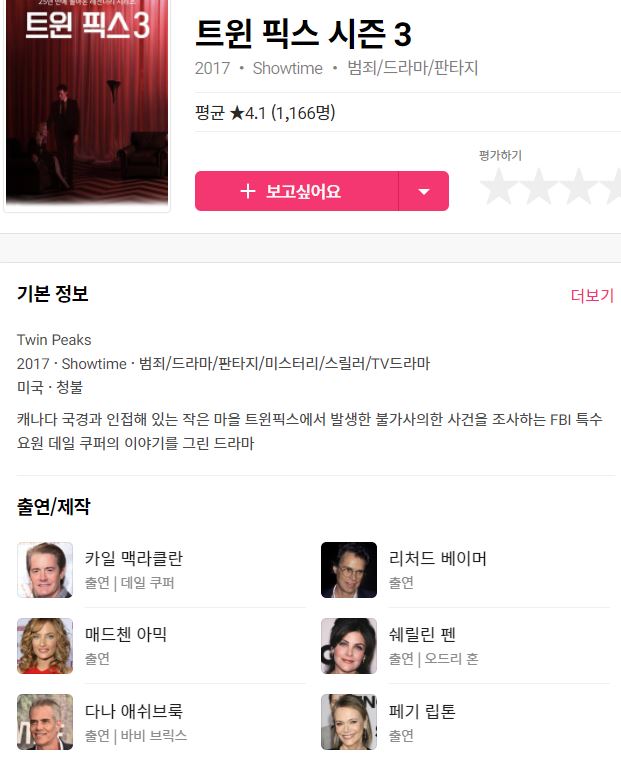Open 리처드 베이머 profile photo
The height and width of the screenshot is (772, 621).
pos(349,570)
